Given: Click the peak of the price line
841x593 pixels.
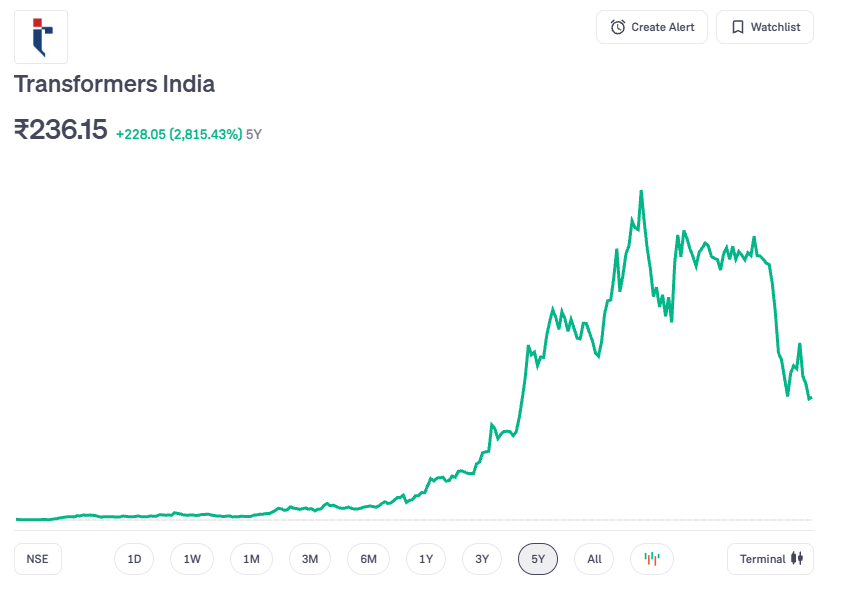Looking at the screenshot, I should pos(640,191).
